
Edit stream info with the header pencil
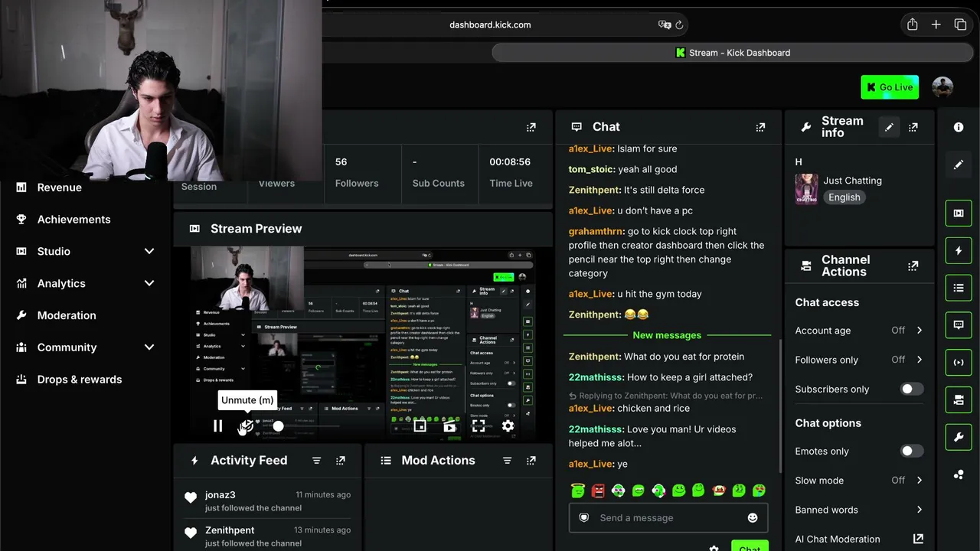(x=889, y=127)
